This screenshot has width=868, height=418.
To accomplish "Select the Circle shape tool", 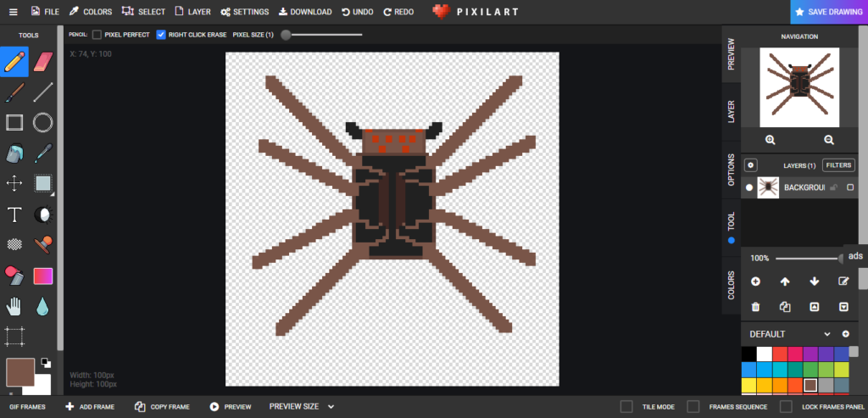I will [42, 122].
